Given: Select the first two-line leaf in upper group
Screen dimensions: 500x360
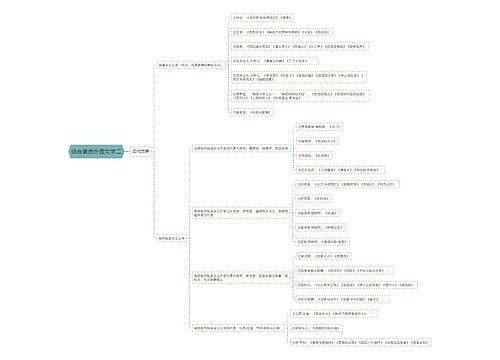Looking at the screenshot, I should (x=299, y=77).
